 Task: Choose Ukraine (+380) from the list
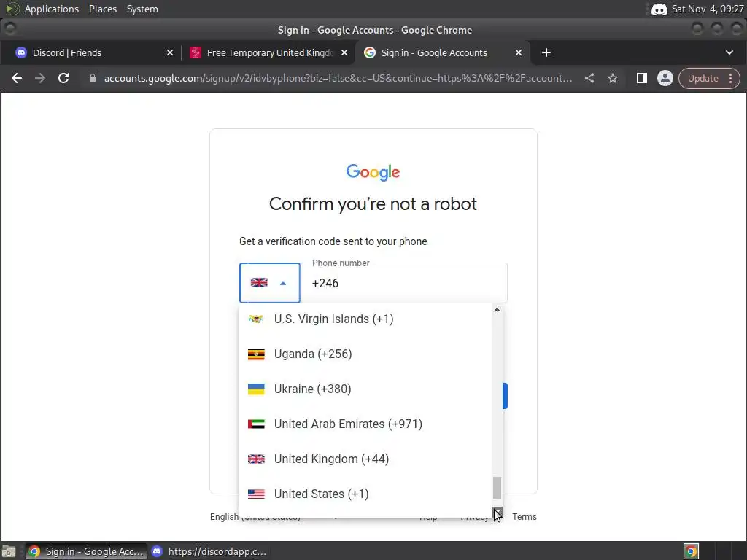365,389
